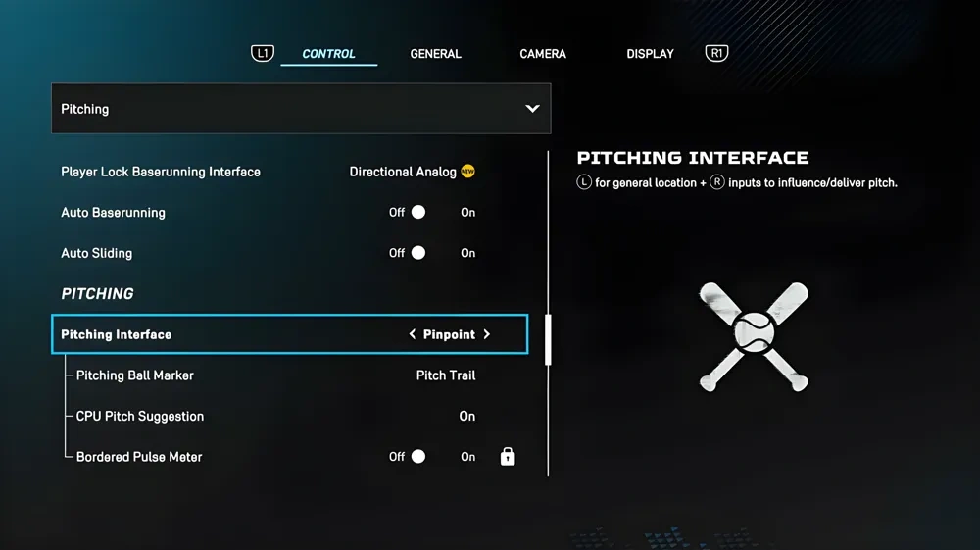Screen dimensions: 980x550
Task: Select Player Lock Baserunning Interface row
Action: coord(290,172)
